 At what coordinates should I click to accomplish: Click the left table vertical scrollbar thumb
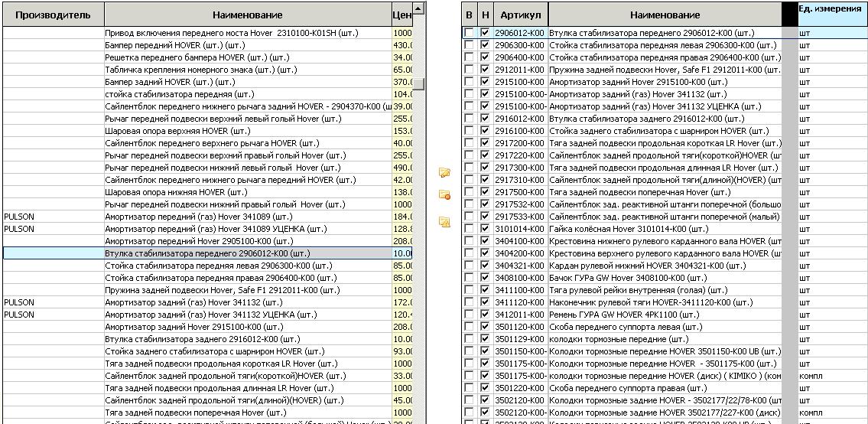[420, 83]
